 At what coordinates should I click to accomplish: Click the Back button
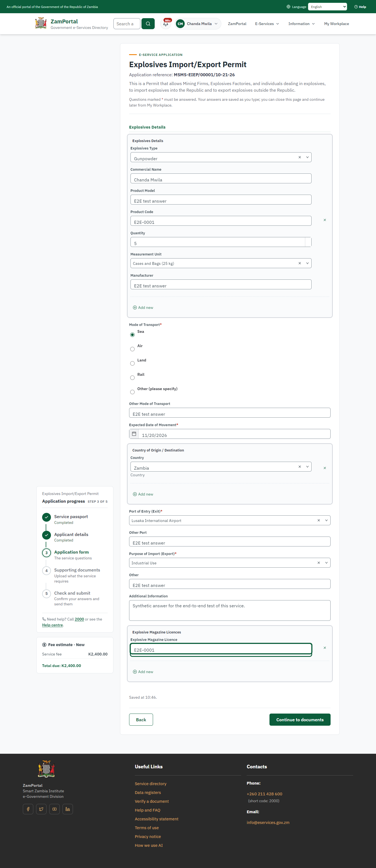point(141,719)
